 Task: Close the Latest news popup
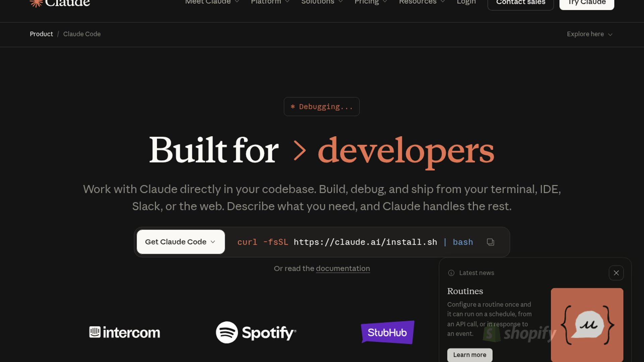point(616,273)
